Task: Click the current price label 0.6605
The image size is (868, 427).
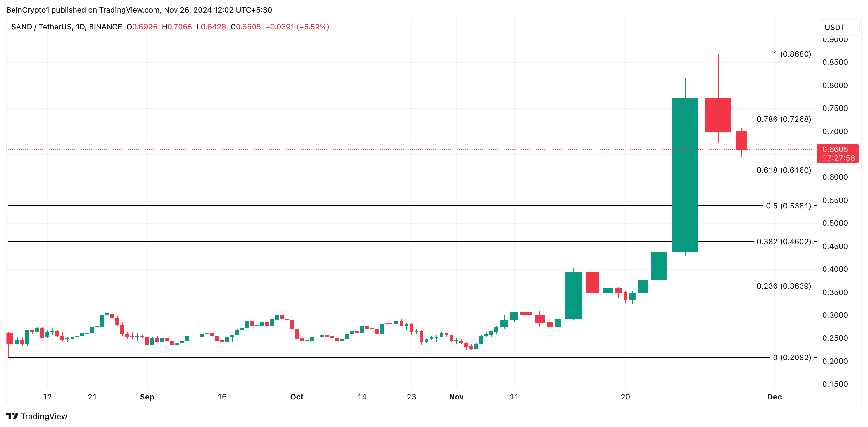Action: pyautogui.click(x=835, y=149)
